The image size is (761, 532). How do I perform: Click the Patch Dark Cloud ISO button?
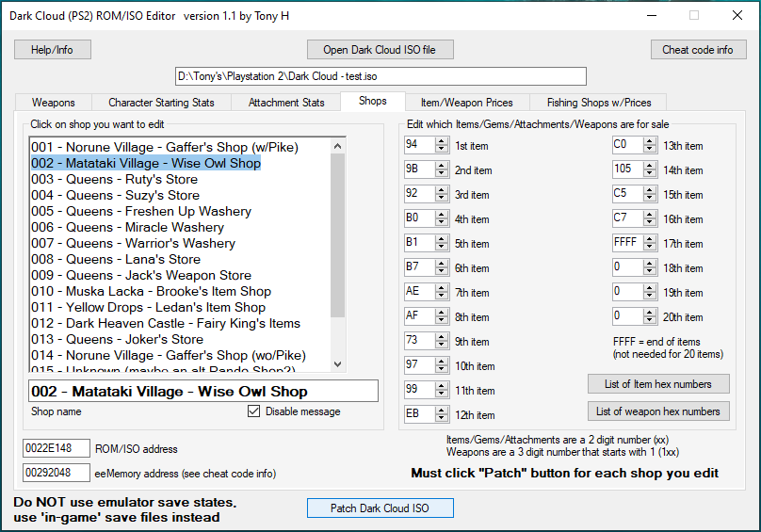tap(380, 508)
